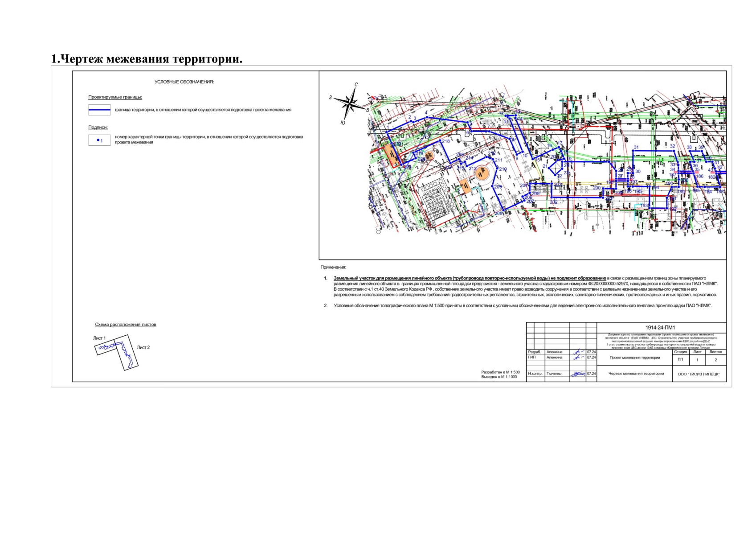Click the orange rectangular building near point 1
The height and width of the screenshot is (535, 756).
click(x=392, y=154)
